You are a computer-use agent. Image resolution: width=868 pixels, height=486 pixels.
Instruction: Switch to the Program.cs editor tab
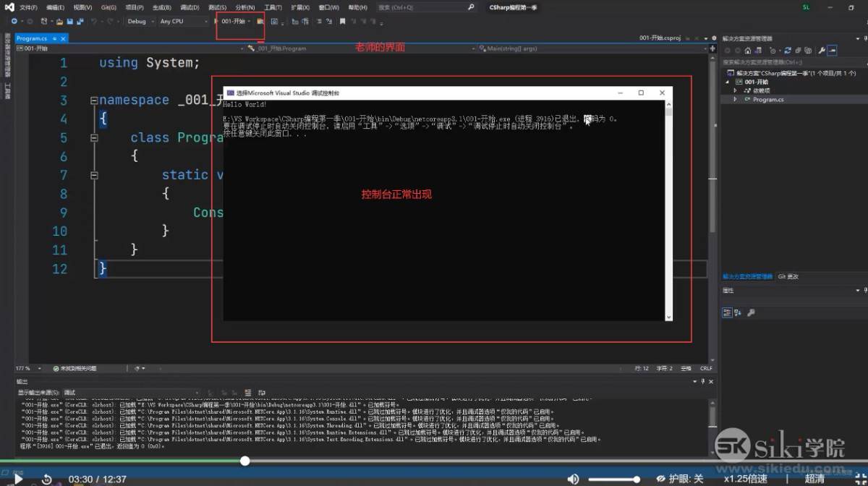pyautogui.click(x=32, y=38)
